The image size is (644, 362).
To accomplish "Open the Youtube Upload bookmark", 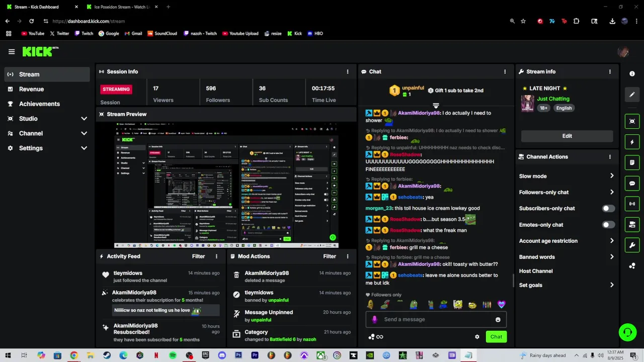I will pyautogui.click(x=240, y=34).
